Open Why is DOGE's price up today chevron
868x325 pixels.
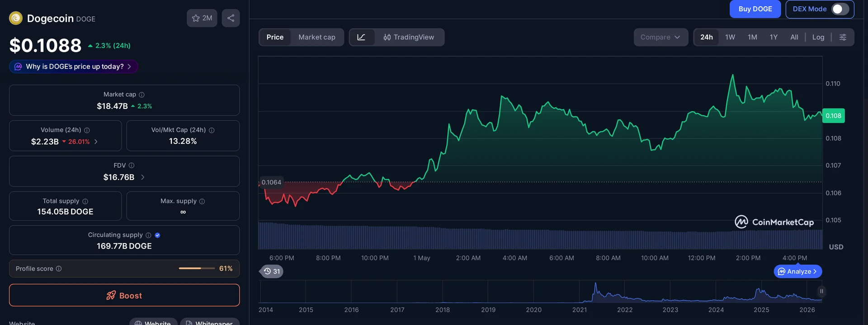[129, 66]
